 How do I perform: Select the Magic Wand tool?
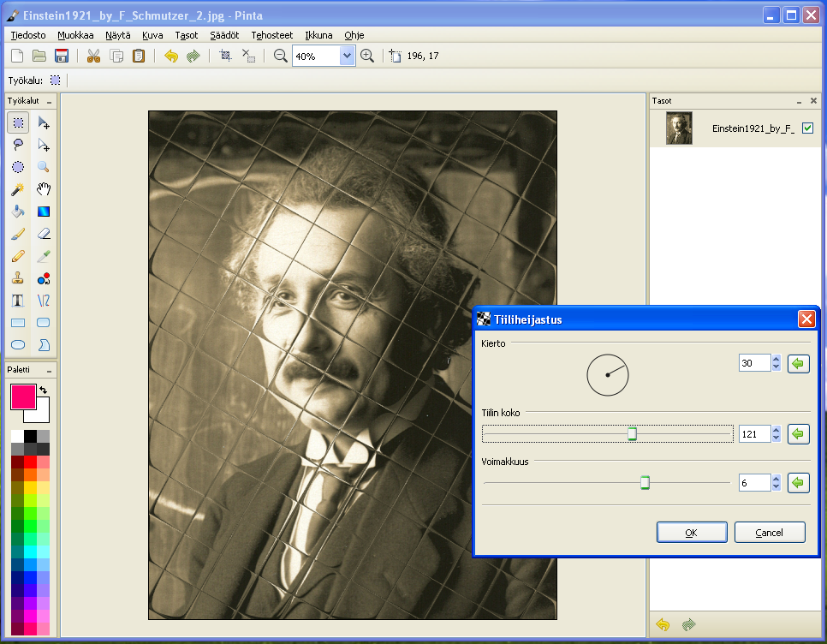pos(18,189)
